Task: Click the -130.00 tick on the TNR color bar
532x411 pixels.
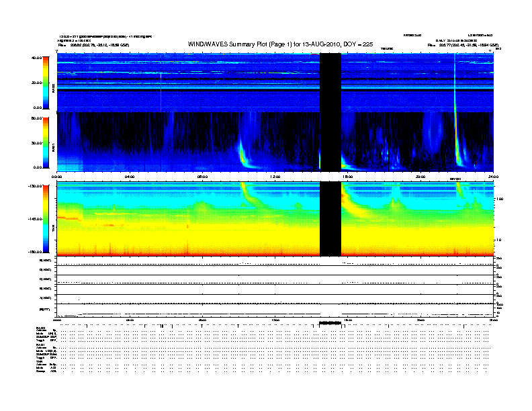Action: [36, 186]
